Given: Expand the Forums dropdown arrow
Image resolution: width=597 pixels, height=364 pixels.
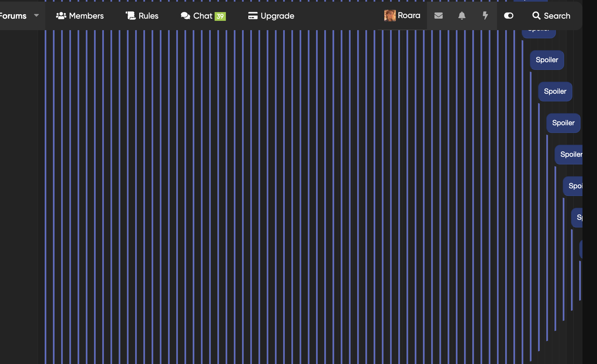Looking at the screenshot, I should point(36,15).
